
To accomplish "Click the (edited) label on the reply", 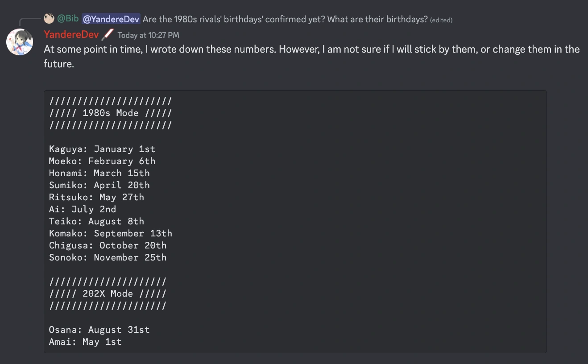I will (x=441, y=20).
